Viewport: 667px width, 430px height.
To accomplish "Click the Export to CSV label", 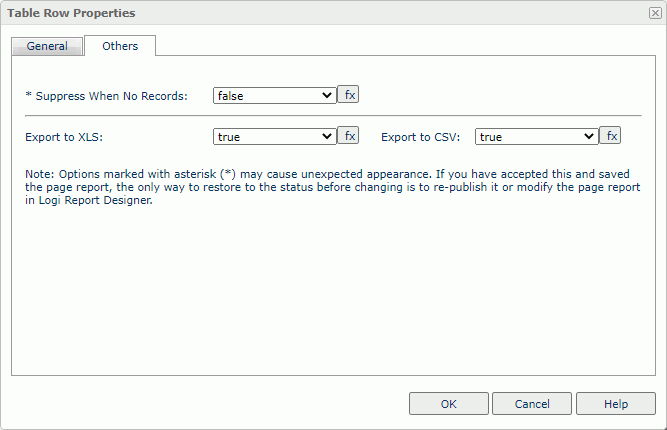I will point(420,137).
